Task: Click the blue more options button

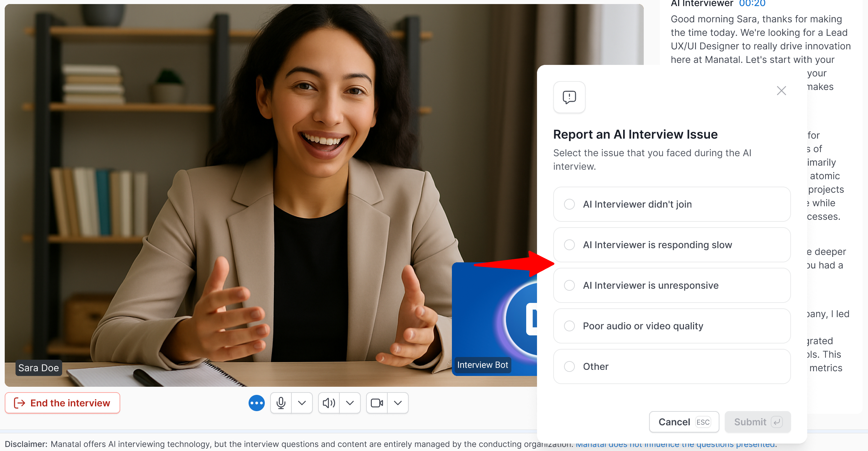Action: click(257, 403)
